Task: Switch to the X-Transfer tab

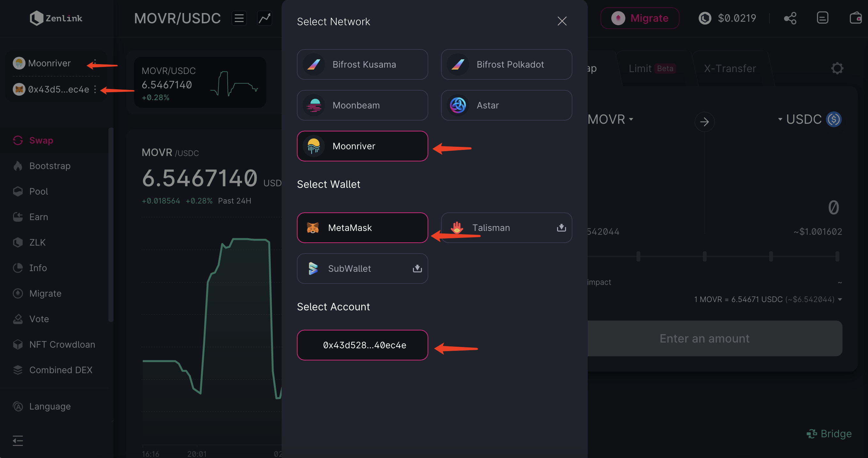Action: pyautogui.click(x=730, y=69)
